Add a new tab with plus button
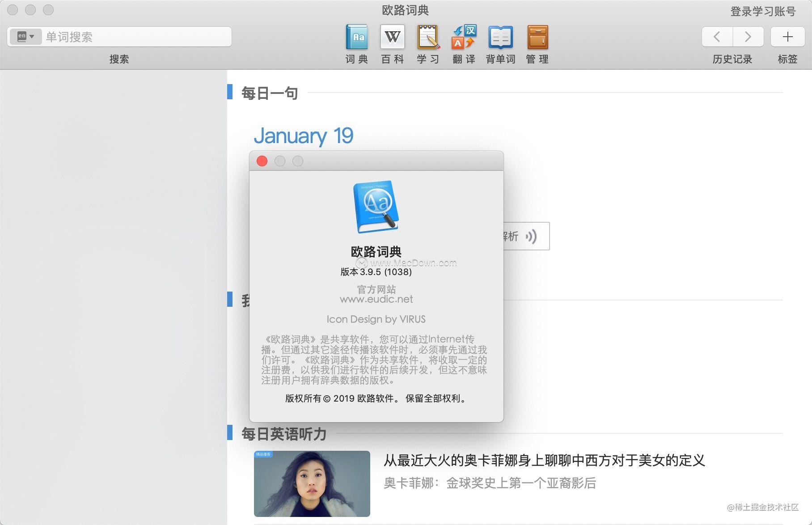The width and height of the screenshot is (812, 525). (x=787, y=37)
